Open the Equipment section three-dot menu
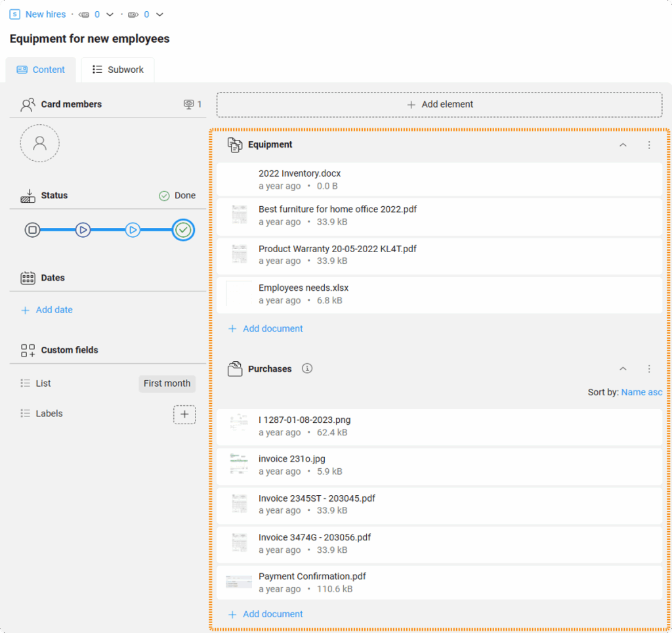 pyautogui.click(x=649, y=144)
